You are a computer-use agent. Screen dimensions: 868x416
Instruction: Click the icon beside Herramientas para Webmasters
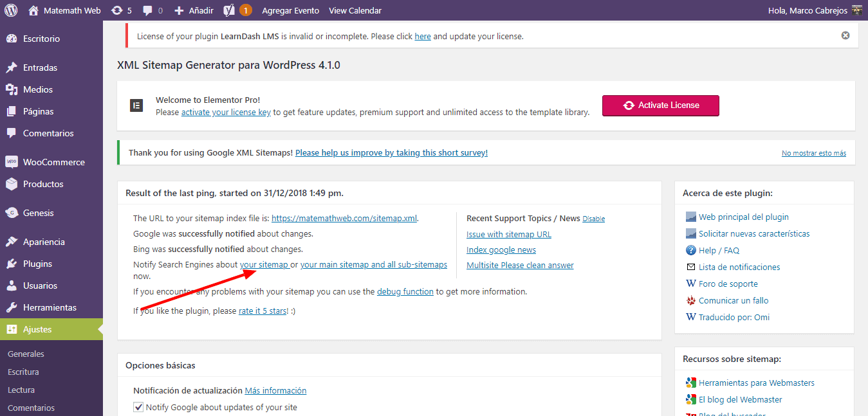[691, 383]
